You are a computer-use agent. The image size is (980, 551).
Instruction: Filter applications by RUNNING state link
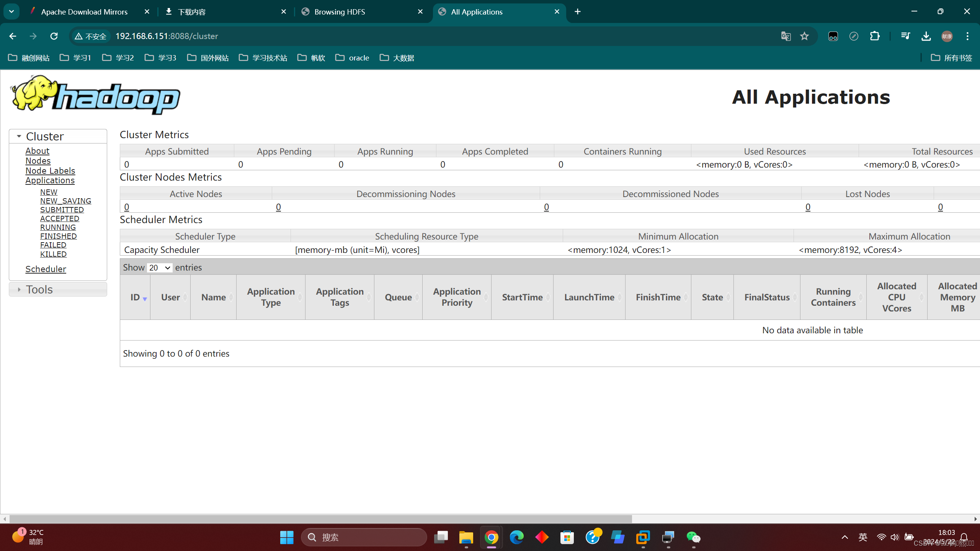coord(58,227)
